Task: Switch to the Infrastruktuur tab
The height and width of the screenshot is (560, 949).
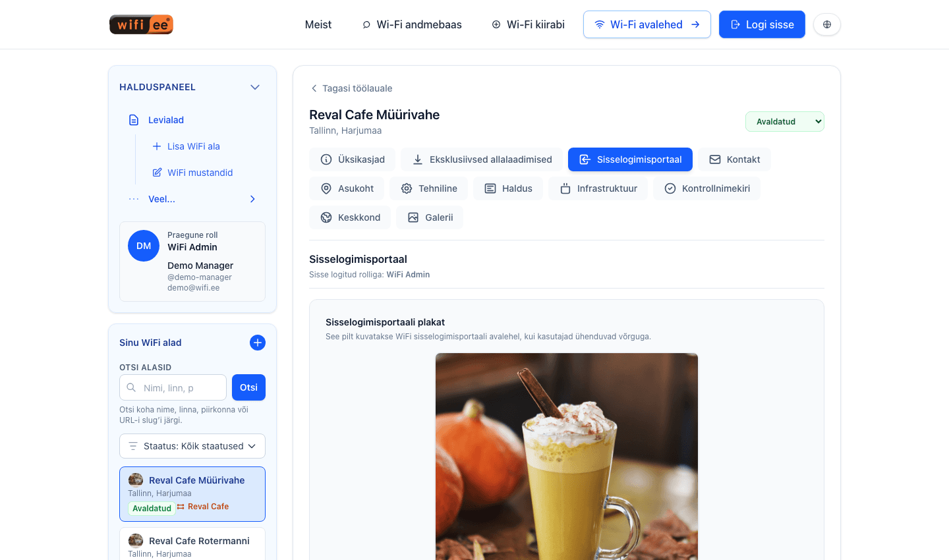Action: [598, 188]
